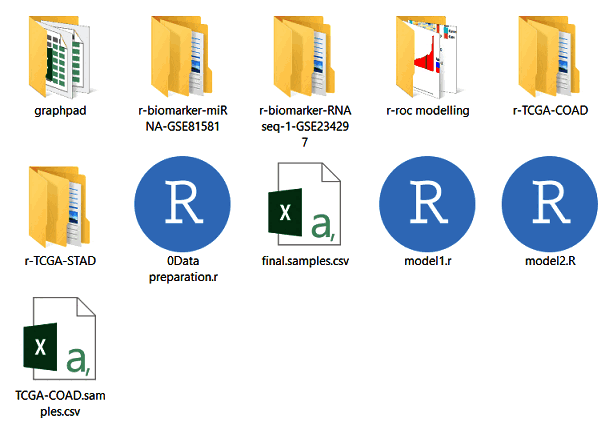
Task: Click the "r-TCGA-COAD" folder name text
Action: point(549,110)
